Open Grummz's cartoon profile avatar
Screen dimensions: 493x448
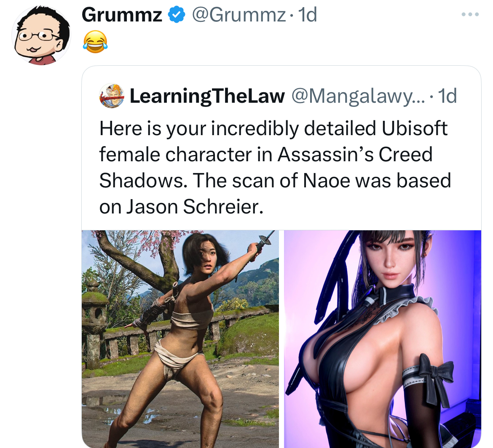[41, 35]
